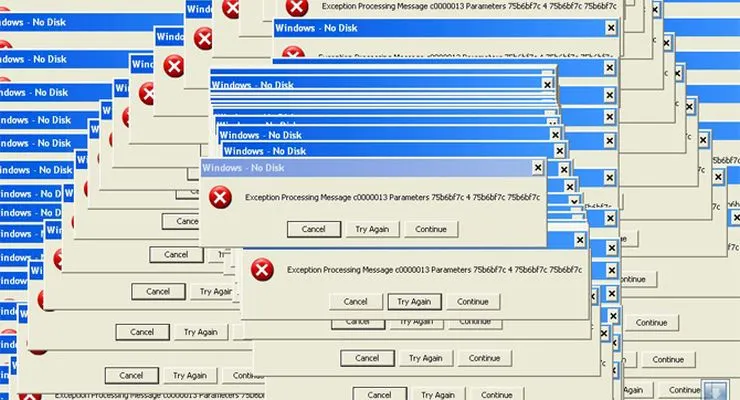The height and width of the screenshot is (400, 740).
Task: Click the faded 'Windows - No Disk' title text
Action: 244,168
